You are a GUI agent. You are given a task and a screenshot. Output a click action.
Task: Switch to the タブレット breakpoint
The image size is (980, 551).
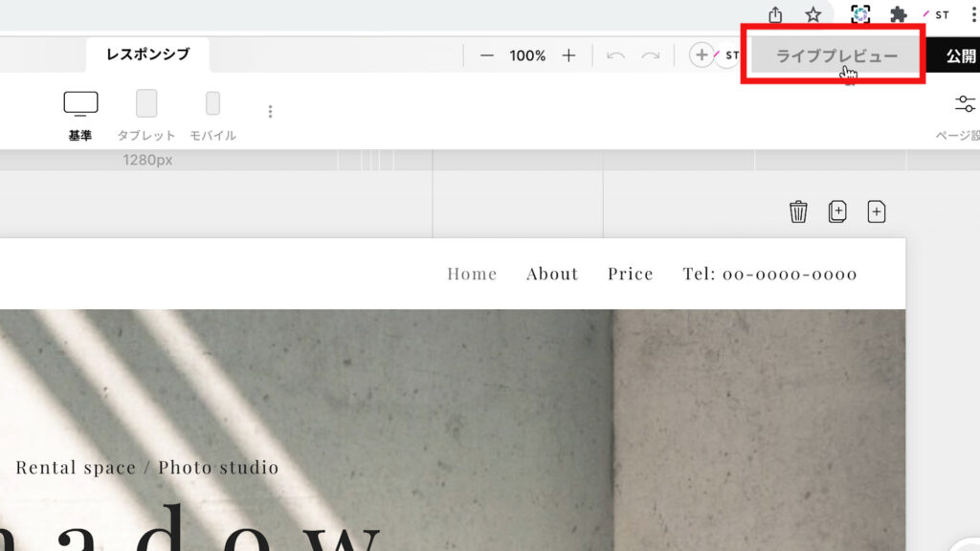146,116
